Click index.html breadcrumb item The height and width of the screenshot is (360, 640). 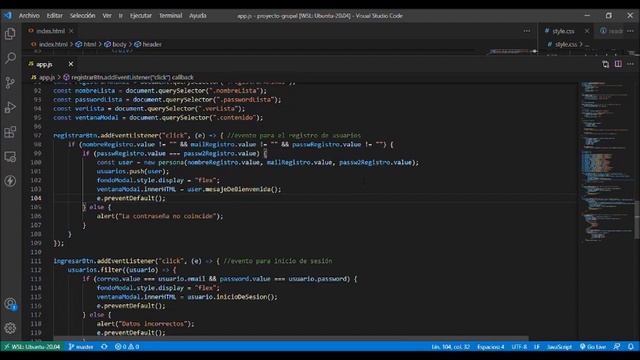coord(53,44)
